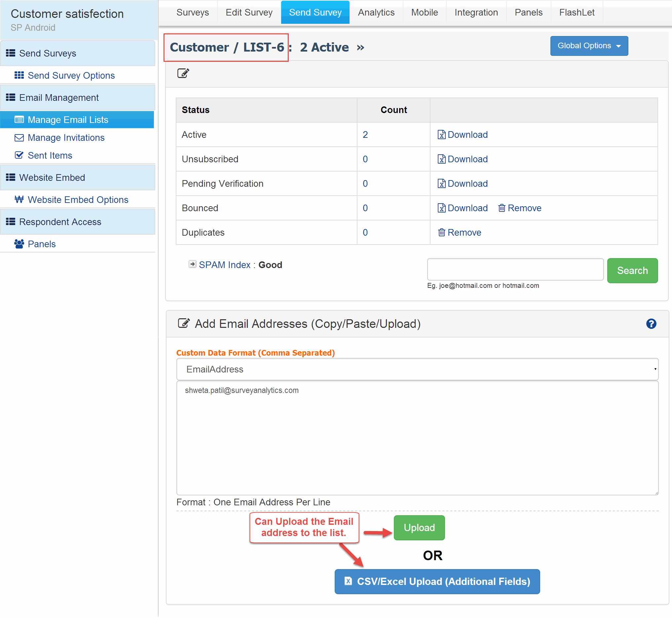672x618 pixels.
Task: Open the SPAM Index link
Action: click(224, 264)
